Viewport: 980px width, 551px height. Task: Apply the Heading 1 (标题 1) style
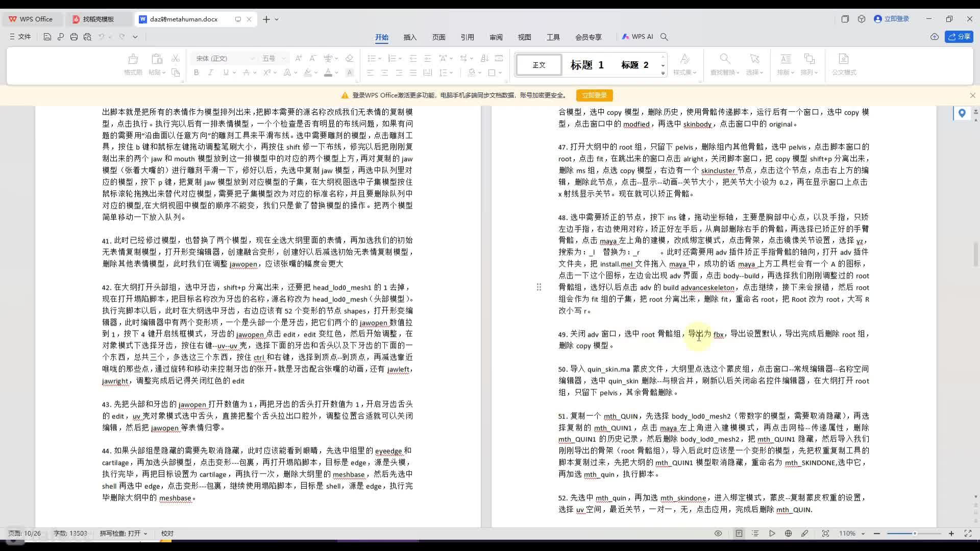click(x=587, y=65)
